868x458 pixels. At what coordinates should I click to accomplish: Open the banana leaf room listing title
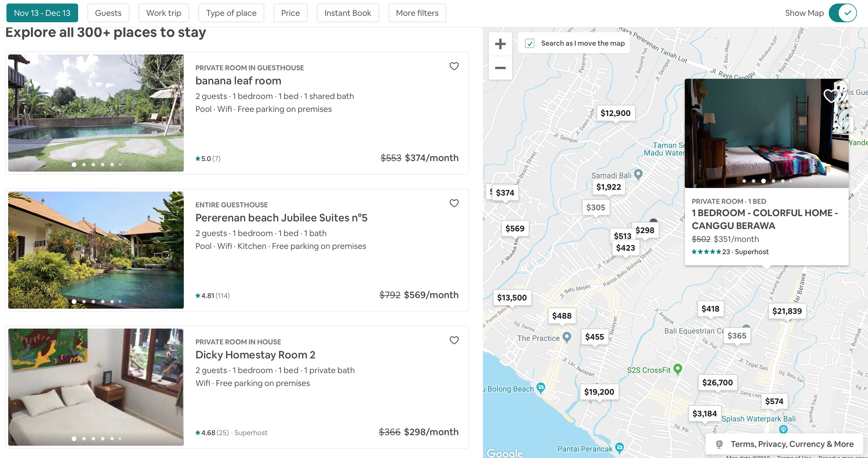pos(238,81)
